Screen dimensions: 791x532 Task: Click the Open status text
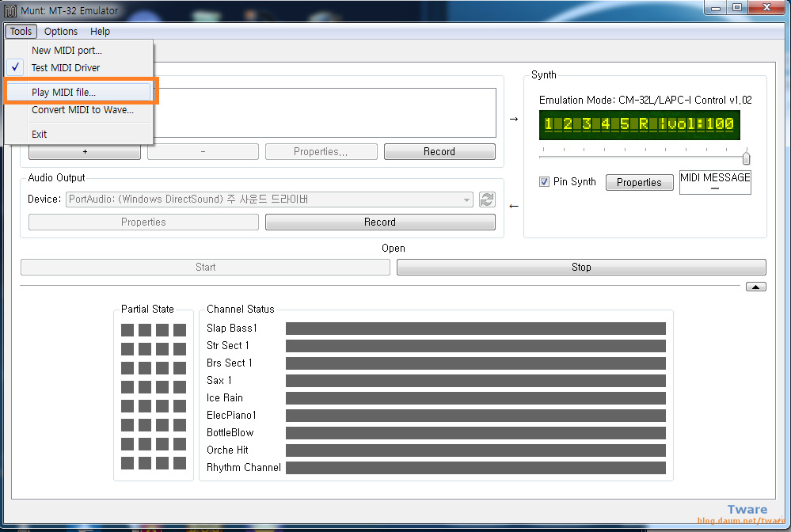(x=393, y=248)
